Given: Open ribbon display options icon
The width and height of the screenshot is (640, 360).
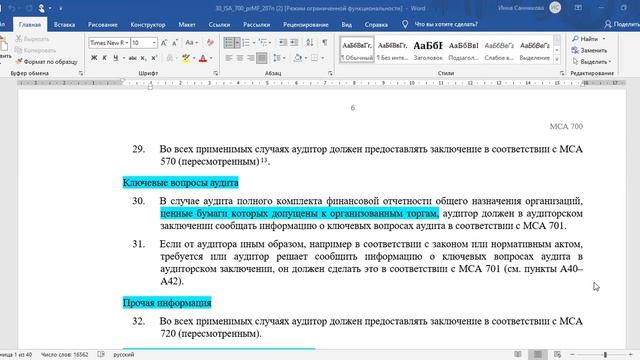Looking at the screenshot, I should (578, 8).
